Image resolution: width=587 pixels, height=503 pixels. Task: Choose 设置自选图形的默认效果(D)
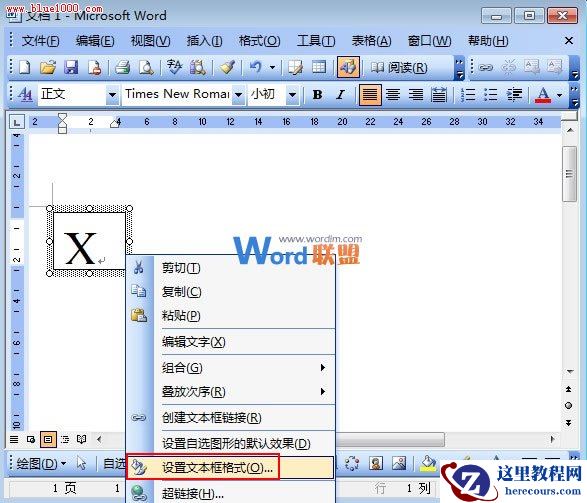pyautogui.click(x=231, y=444)
